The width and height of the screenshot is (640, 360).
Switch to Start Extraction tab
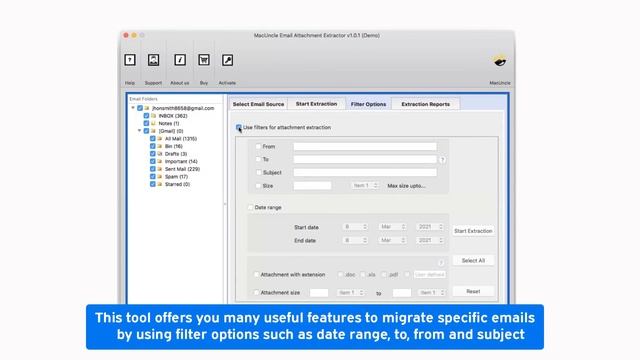(x=316, y=104)
